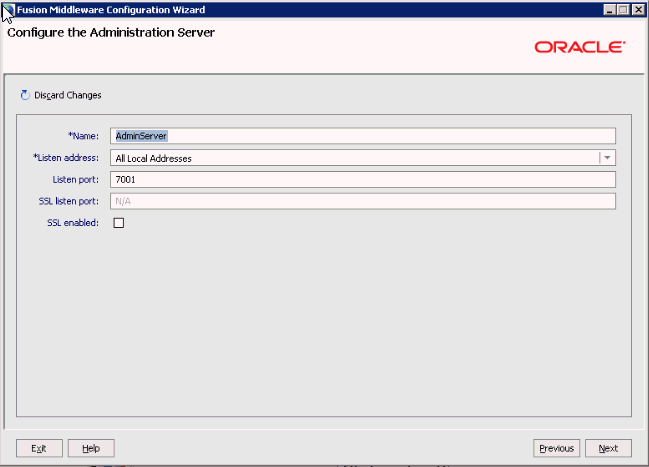Viewport: 649px width, 467px height.
Task: Expand the Listen address dropdown arrow
Action: (x=607, y=158)
